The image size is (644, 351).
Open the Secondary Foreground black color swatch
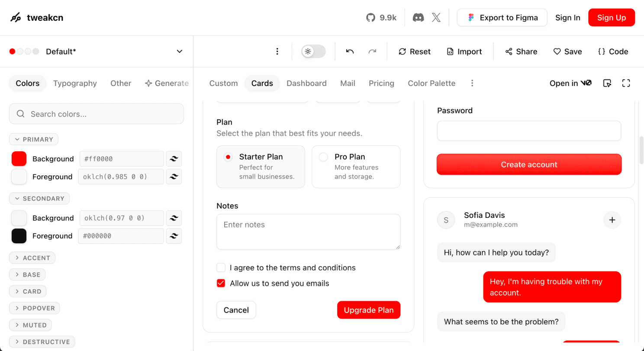tap(19, 236)
